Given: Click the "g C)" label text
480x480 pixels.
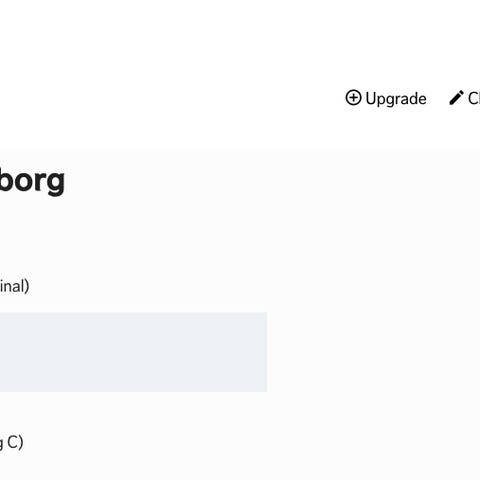Looking at the screenshot, I should click(11, 443).
